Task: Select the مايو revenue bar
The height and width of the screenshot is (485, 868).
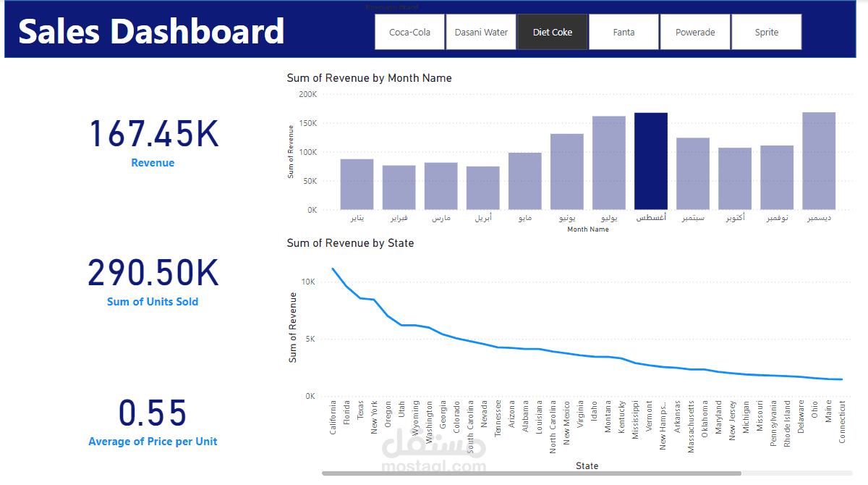Action: [x=525, y=182]
